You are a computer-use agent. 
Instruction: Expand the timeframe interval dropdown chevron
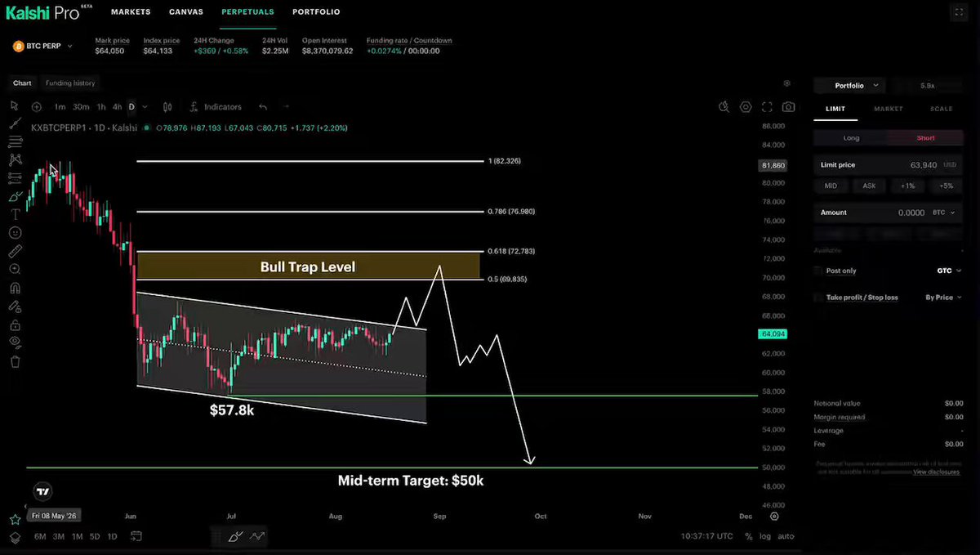pyautogui.click(x=145, y=107)
